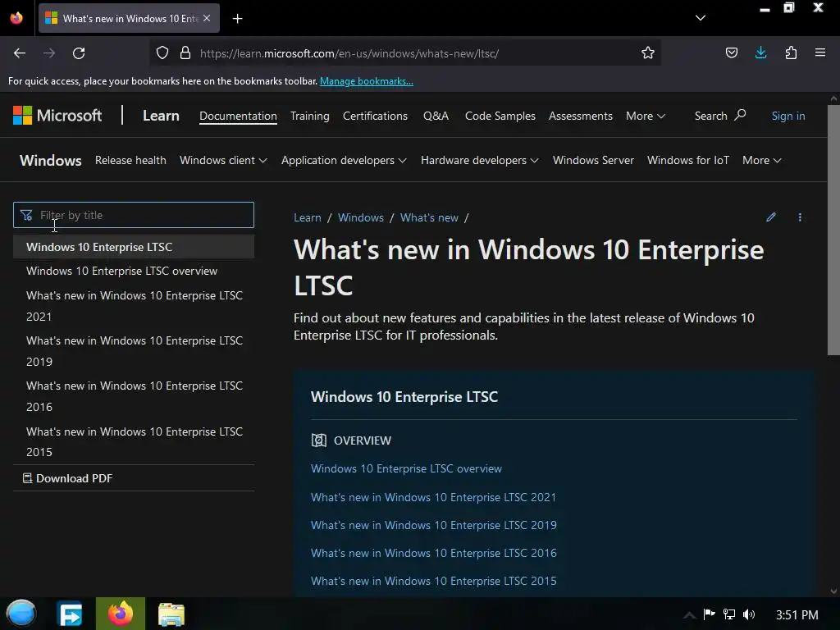Edit this page with pencil icon
The width and height of the screenshot is (840, 630).
coord(771,217)
